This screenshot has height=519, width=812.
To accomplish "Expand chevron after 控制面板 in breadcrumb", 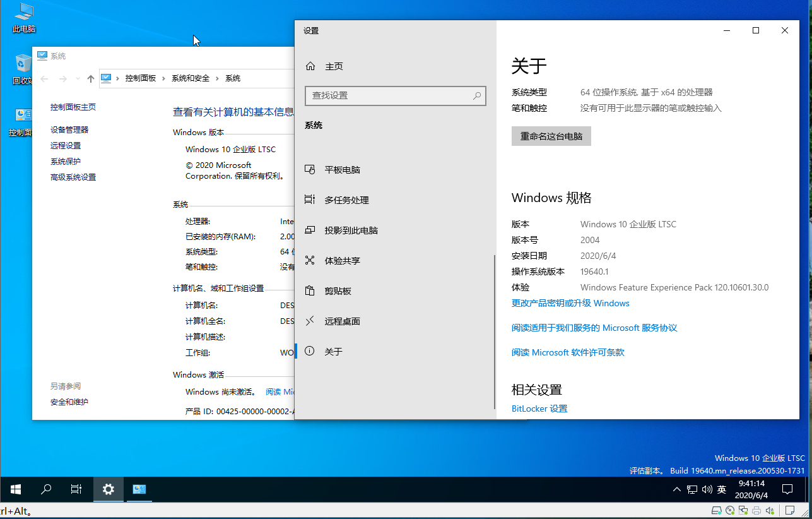I will (x=164, y=78).
